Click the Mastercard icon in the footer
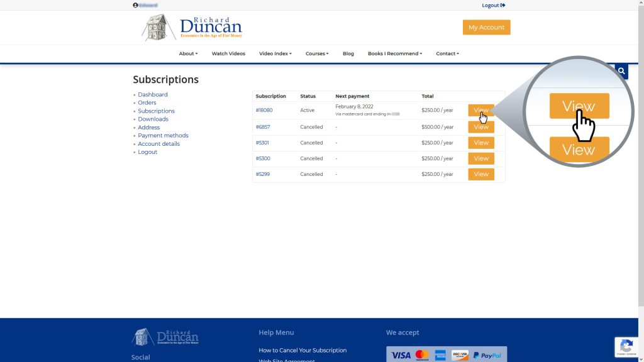The width and height of the screenshot is (644, 362). [x=422, y=355]
